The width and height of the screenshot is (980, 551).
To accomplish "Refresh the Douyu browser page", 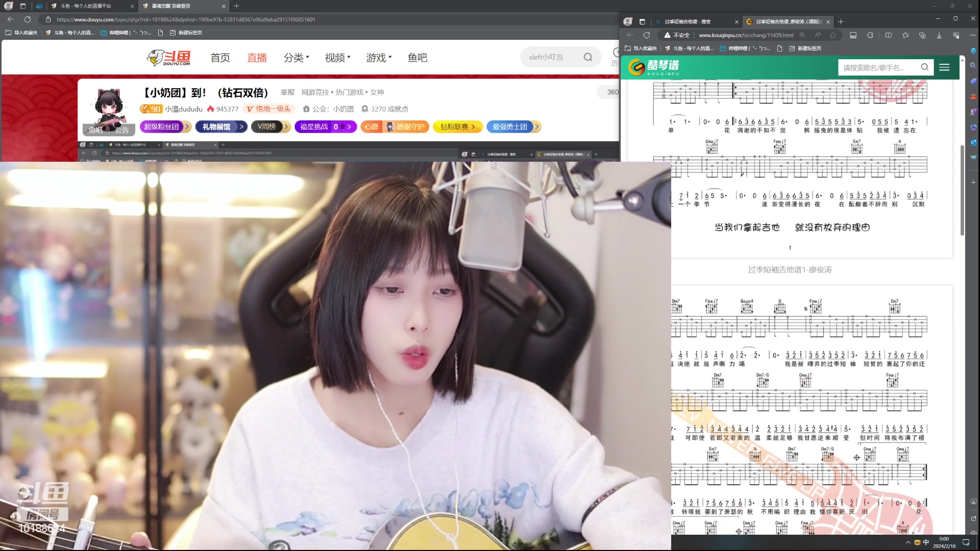I will 28,19.
